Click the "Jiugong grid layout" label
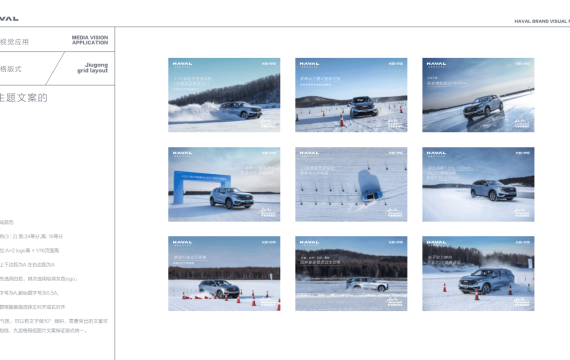The width and height of the screenshot is (570, 360). click(x=93, y=68)
